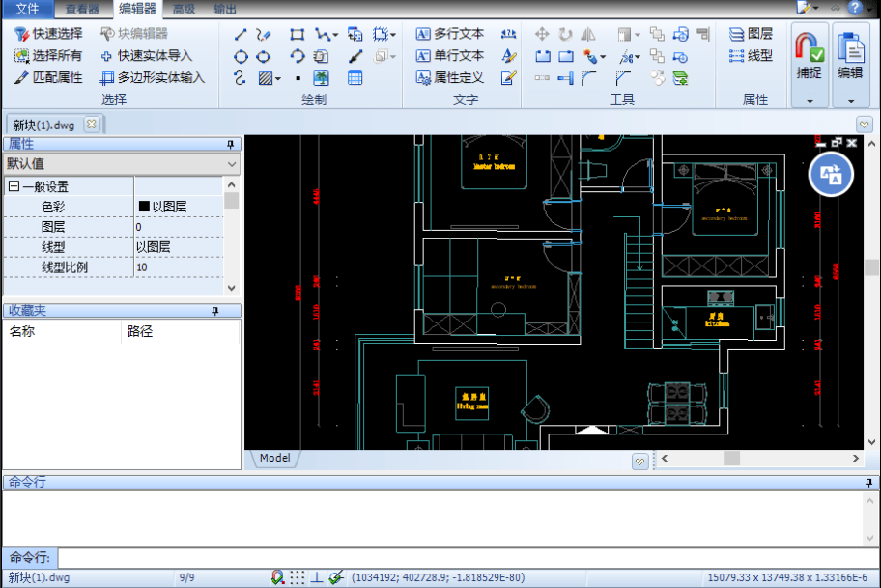Close the 新块(1).dwg document tab
The height and width of the screenshot is (588, 881).
tap(92, 125)
